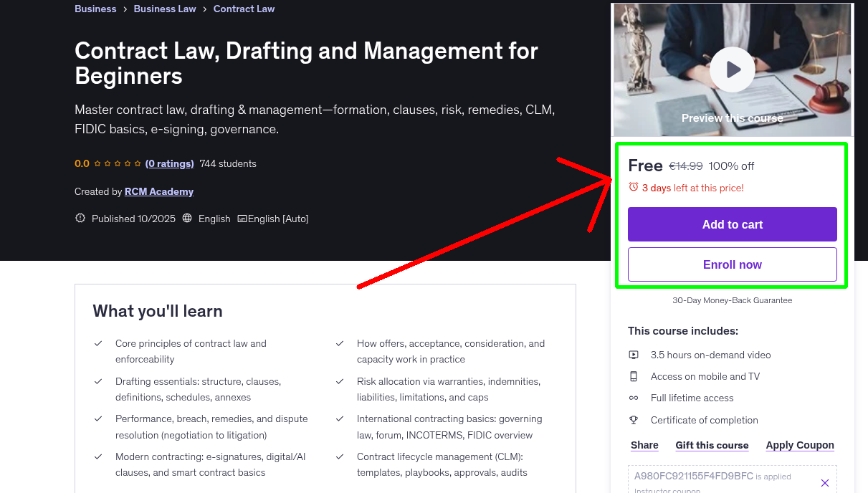Click the on-demand video icon
Viewport: 868px width, 493px height.
[x=634, y=355]
